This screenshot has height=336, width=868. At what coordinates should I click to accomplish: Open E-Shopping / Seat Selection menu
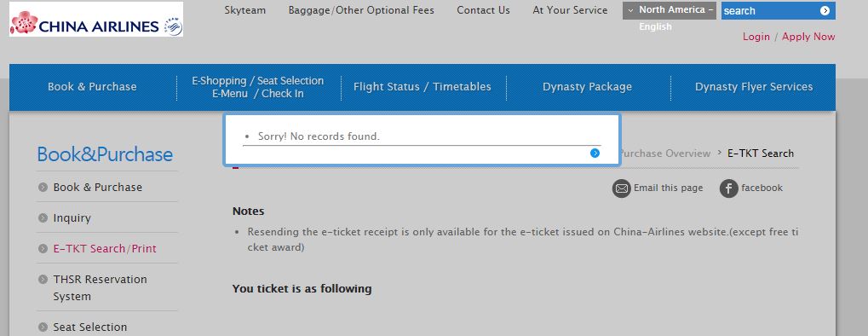(x=258, y=87)
